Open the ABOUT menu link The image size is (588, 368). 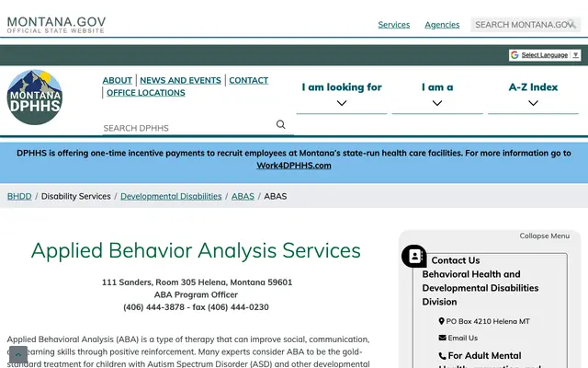(x=118, y=80)
